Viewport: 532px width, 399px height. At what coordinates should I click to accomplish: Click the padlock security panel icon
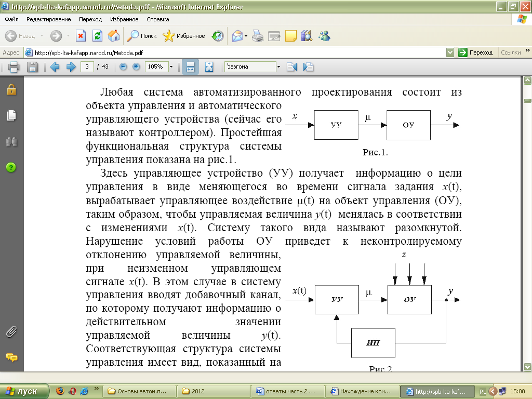tap(11, 89)
